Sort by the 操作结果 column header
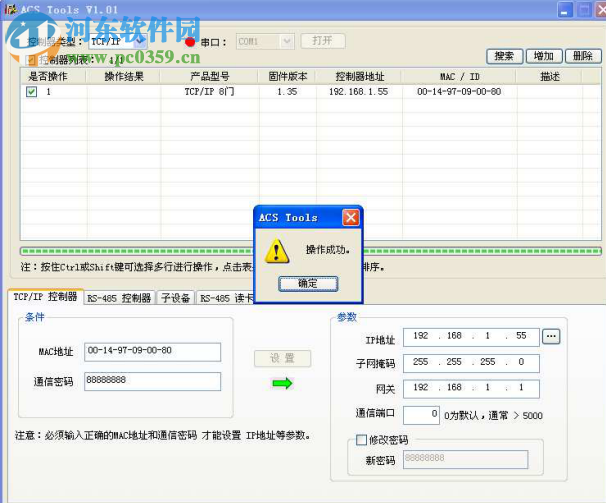This screenshot has height=503, width=606. pyautogui.click(x=123, y=77)
